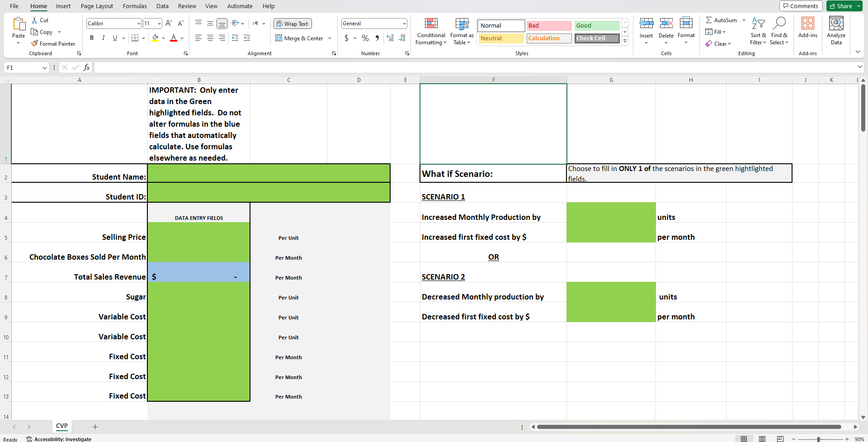Screen dimensions: 868x442
Task: Open the File menu
Action: (14, 6)
